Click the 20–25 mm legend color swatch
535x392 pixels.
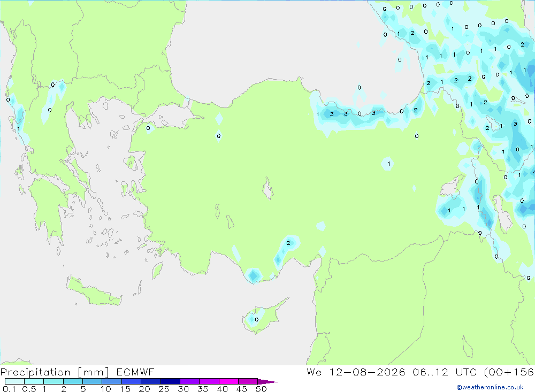pyautogui.click(x=151, y=381)
